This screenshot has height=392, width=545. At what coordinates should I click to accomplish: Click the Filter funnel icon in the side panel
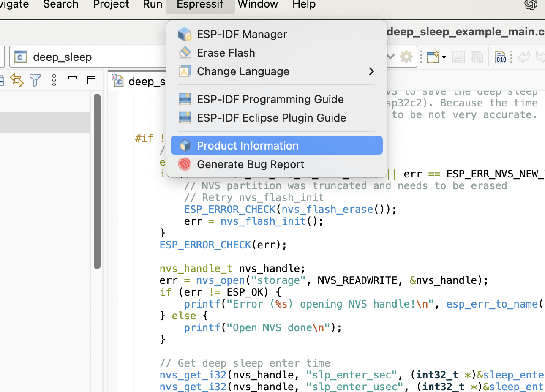tap(35, 80)
